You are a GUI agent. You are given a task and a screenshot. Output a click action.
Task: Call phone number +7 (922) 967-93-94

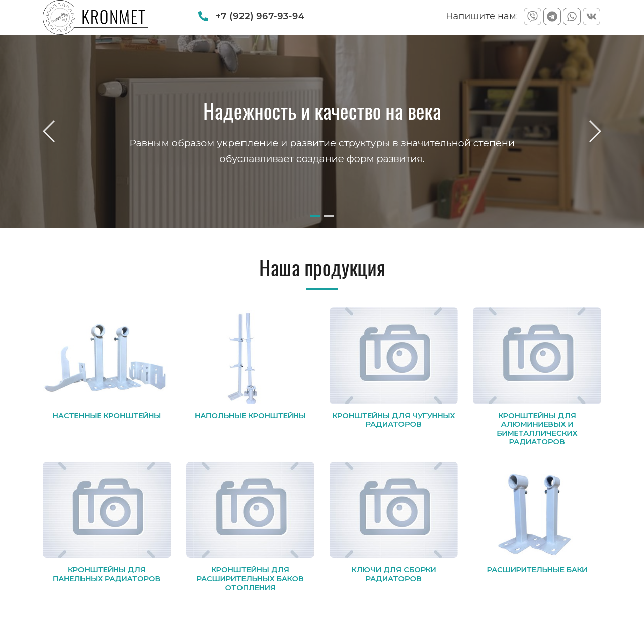coord(260,16)
